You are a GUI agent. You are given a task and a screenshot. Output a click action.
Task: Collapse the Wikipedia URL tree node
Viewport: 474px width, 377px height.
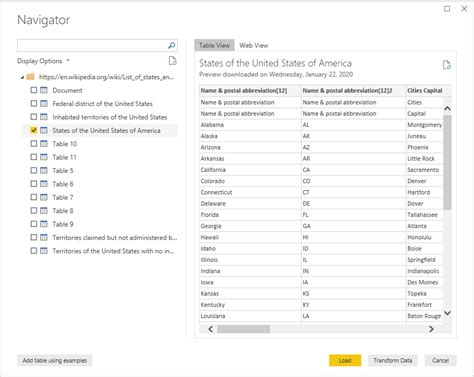tap(22, 77)
